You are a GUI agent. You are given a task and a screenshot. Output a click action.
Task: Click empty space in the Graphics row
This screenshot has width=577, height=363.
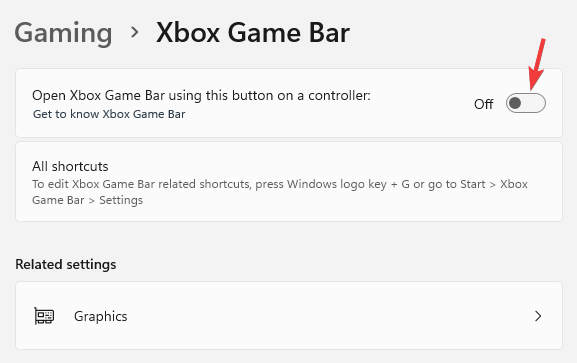click(331, 316)
